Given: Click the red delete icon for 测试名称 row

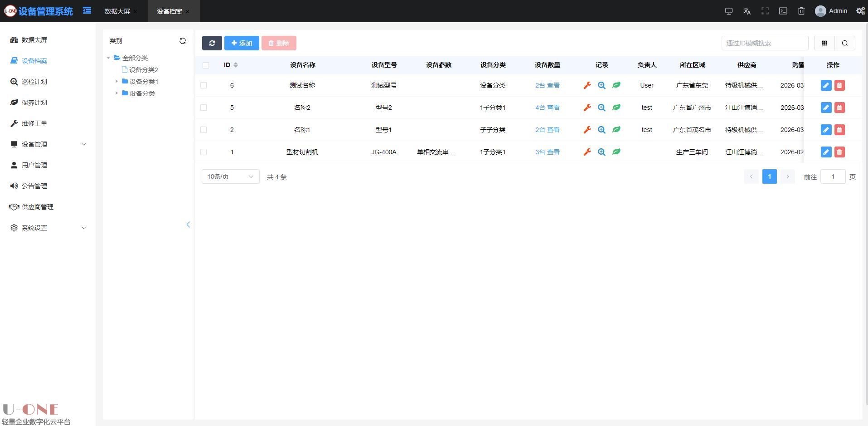Looking at the screenshot, I should tap(839, 85).
